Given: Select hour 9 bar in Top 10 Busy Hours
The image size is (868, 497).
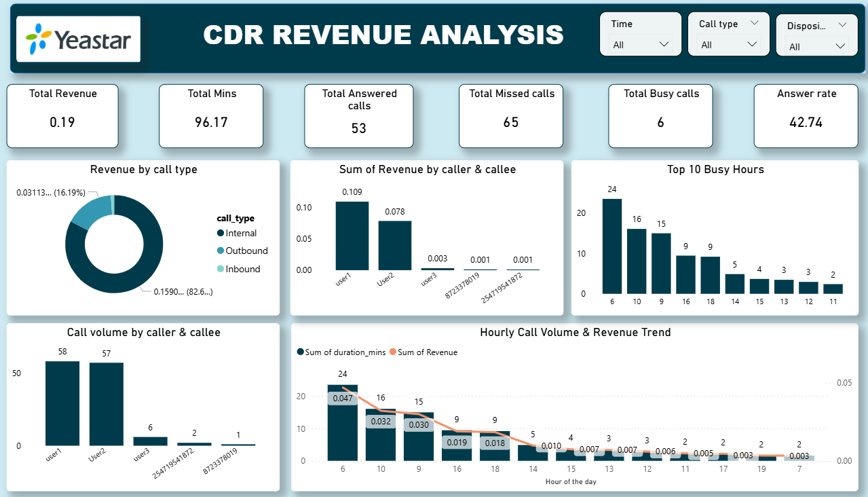Looking at the screenshot, I should tap(661, 263).
